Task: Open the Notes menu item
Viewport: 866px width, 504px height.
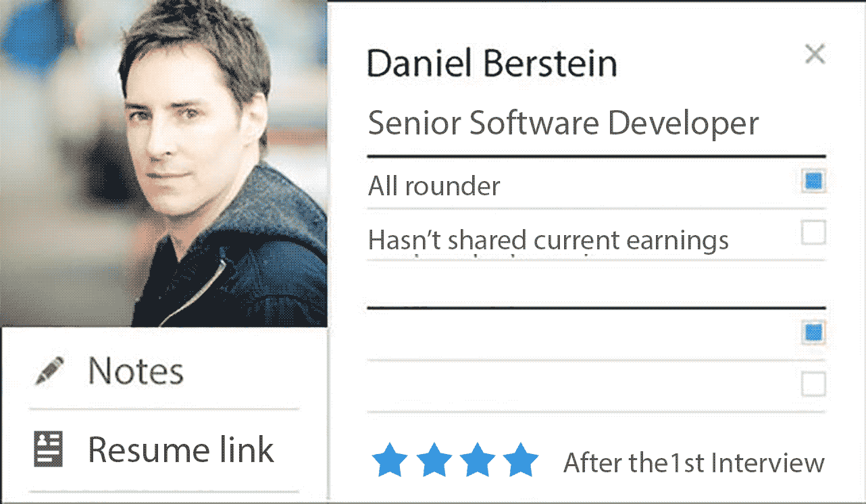Action: (x=136, y=372)
